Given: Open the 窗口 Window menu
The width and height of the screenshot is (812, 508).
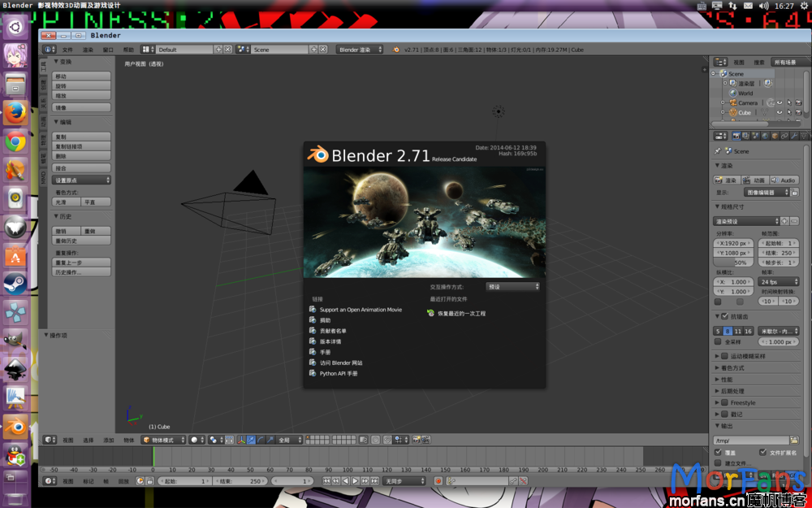Looking at the screenshot, I should (x=108, y=50).
